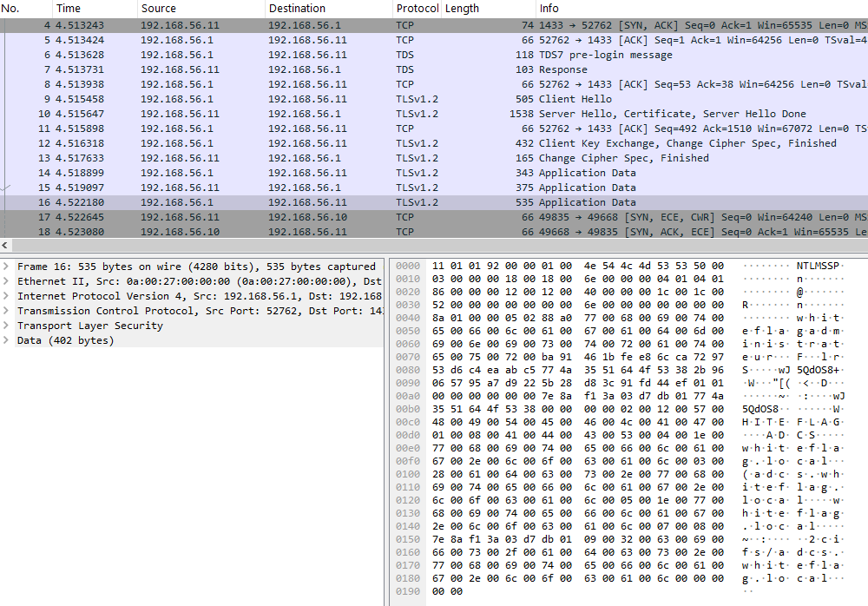Screen dimensions: 868x606
Task: Expand the Ethernet II section
Action: pos(7,281)
